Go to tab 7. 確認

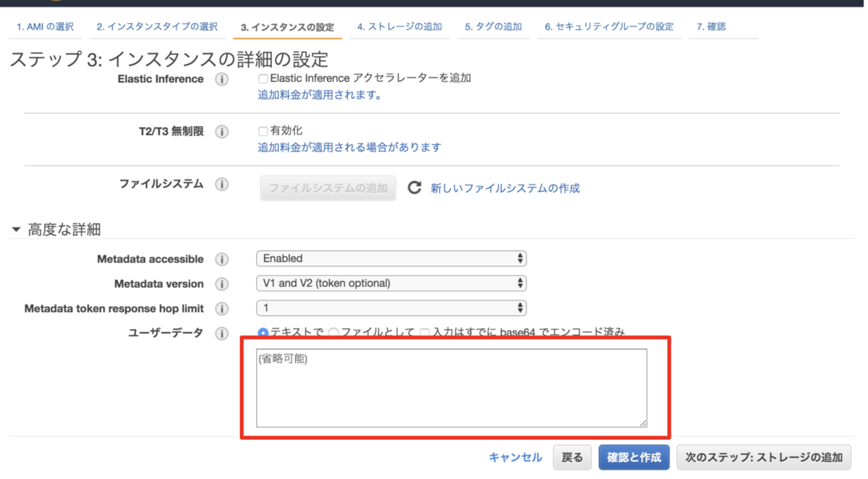click(711, 27)
